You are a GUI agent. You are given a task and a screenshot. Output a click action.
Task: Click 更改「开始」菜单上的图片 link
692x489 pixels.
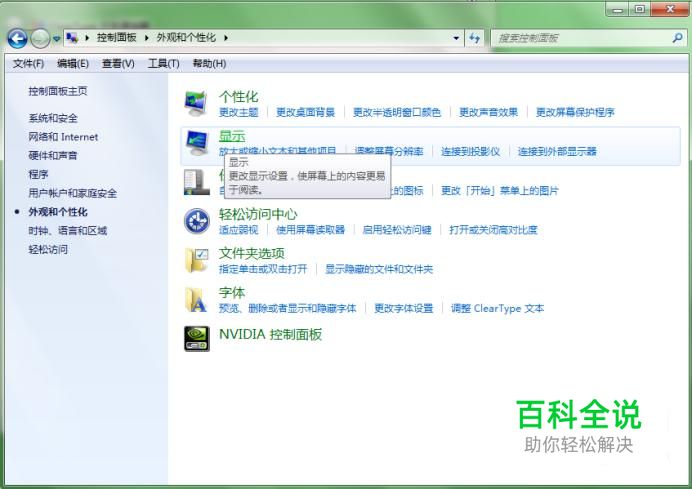click(500, 191)
